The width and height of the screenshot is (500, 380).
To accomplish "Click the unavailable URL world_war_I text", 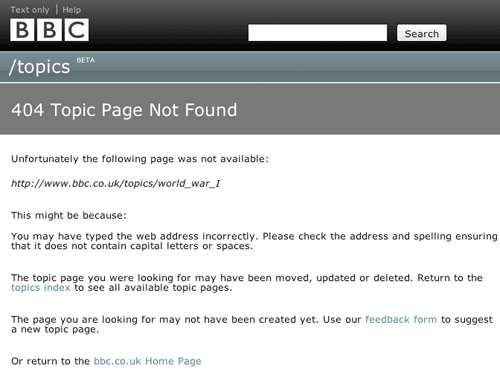I will (x=115, y=183).
